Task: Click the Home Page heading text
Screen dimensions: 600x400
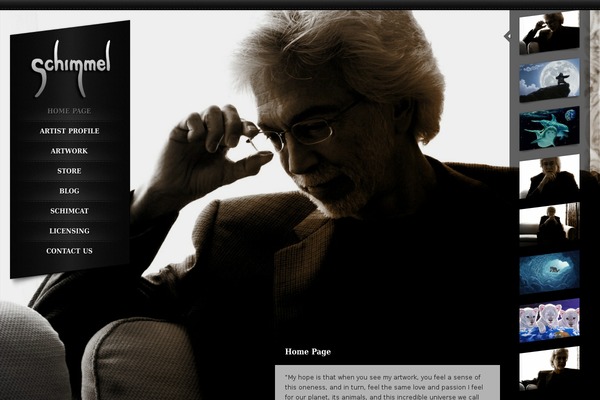Action: click(308, 352)
